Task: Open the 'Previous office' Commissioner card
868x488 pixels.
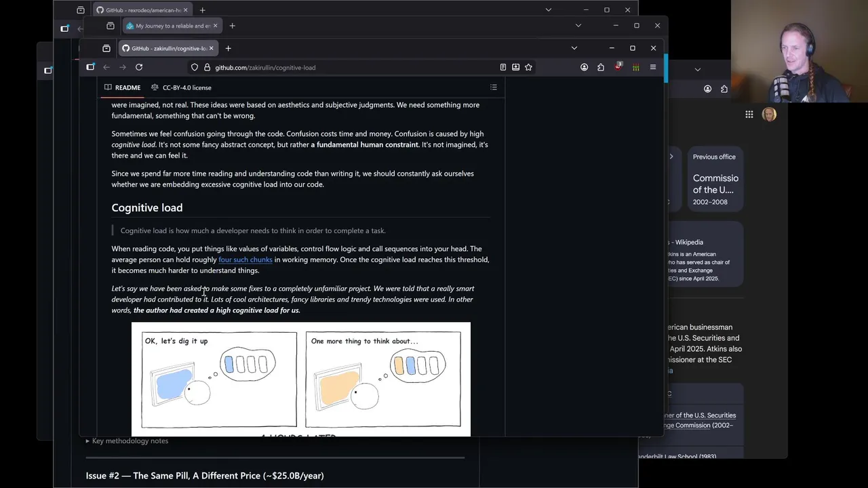Action: coord(715,180)
